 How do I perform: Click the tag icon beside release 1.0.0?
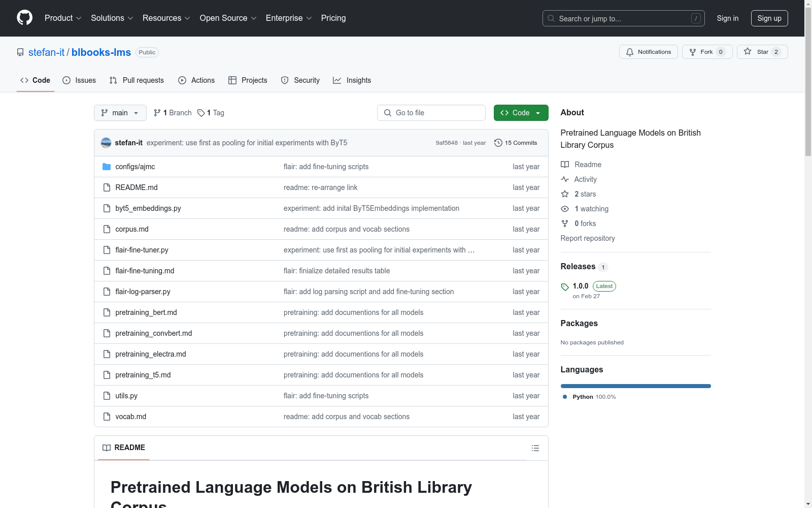565,287
